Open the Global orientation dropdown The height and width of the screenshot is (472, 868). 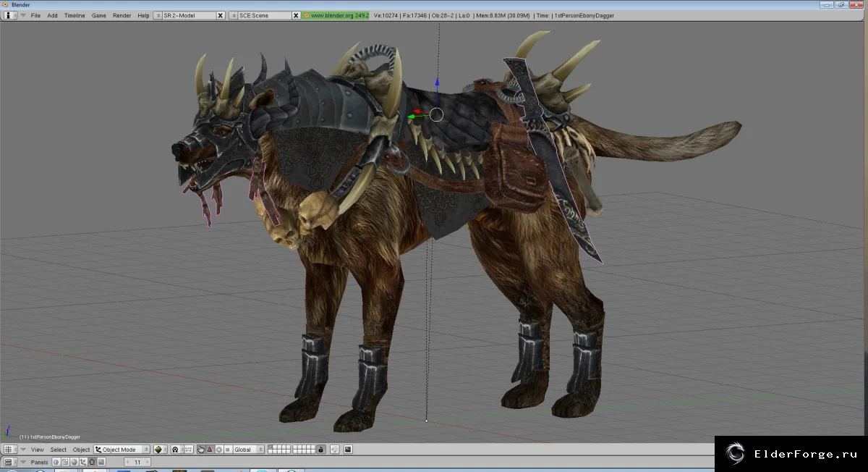[x=249, y=450]
